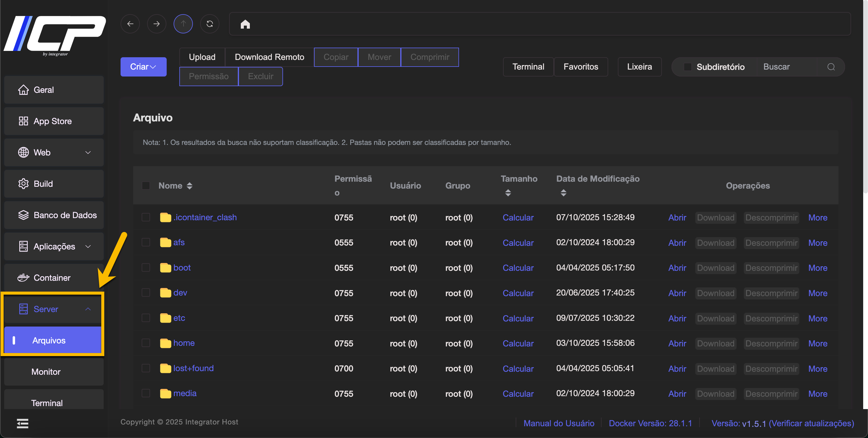The height and width of the screenshot is (438, 868).
Task: Expand the Web sidebar menu
Action: pos(54,152)
